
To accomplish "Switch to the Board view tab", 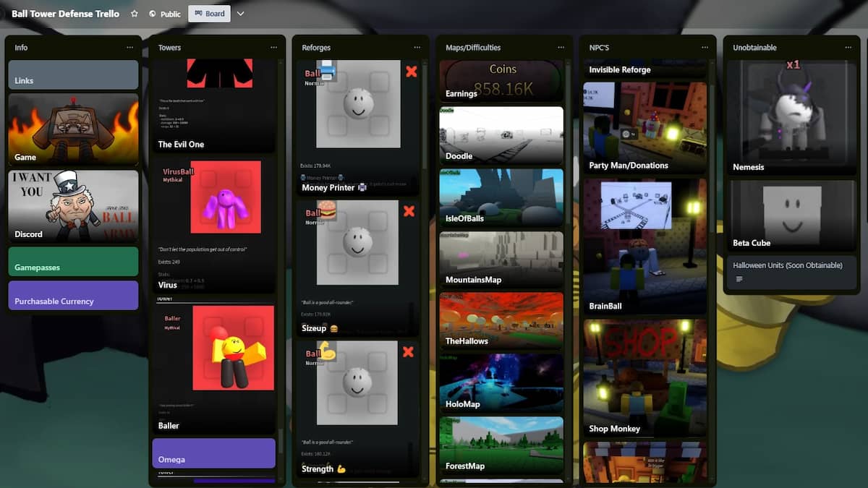I will click(x=209, y=14).
